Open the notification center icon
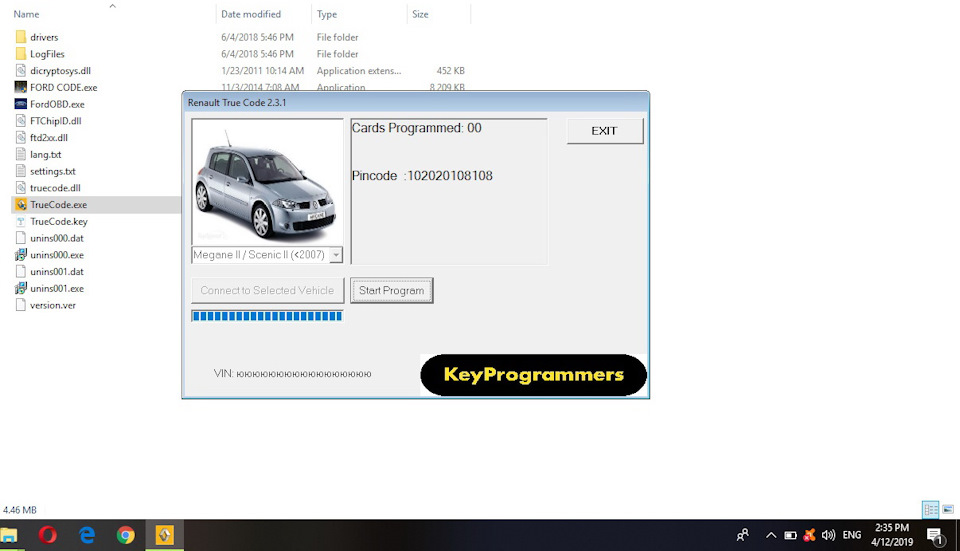Screen dimensions: 960x551 [936, 536]
